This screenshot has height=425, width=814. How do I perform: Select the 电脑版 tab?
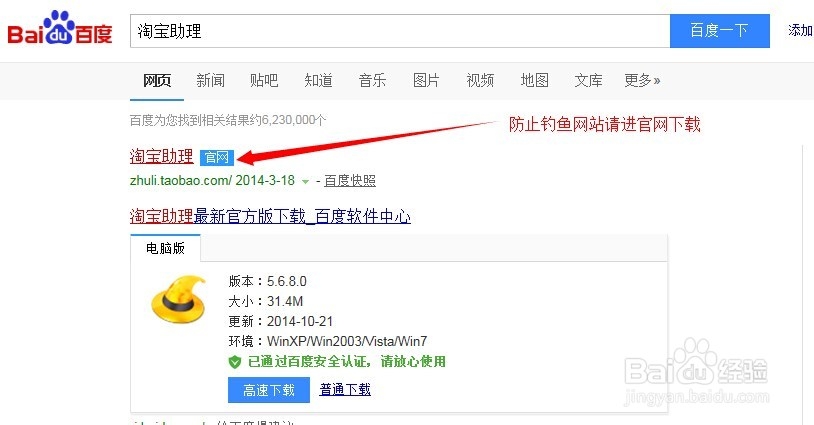tap(166, 249)
